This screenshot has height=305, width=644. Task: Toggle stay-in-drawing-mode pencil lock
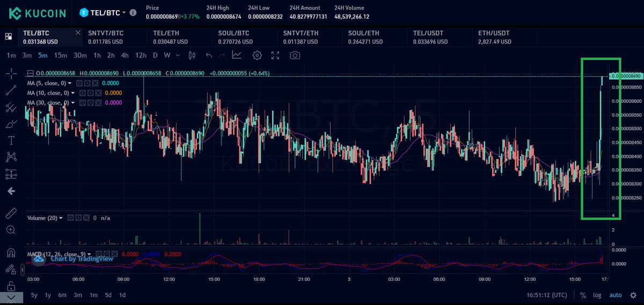click(11, 269)
